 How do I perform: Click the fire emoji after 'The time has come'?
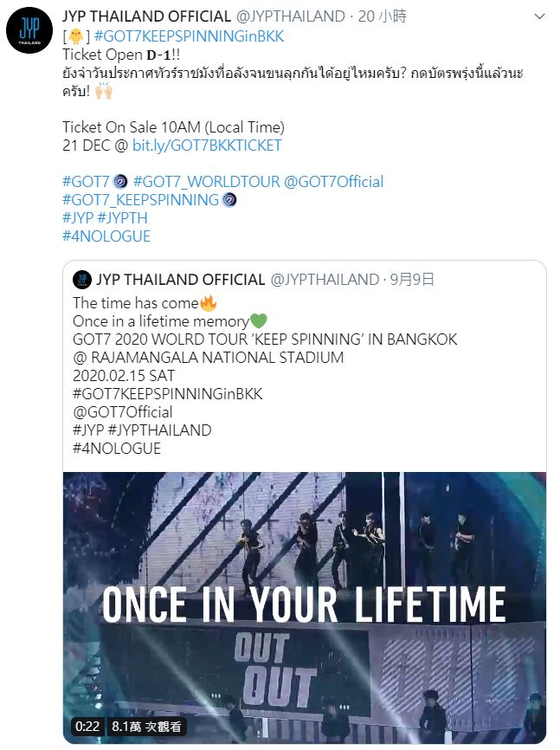[x=208, y=303]
